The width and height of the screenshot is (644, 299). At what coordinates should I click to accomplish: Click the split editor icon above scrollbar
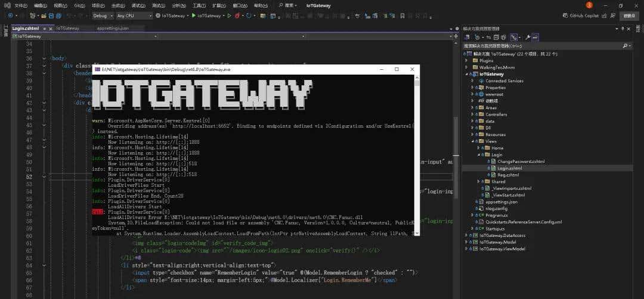click(x=456, y=36)
